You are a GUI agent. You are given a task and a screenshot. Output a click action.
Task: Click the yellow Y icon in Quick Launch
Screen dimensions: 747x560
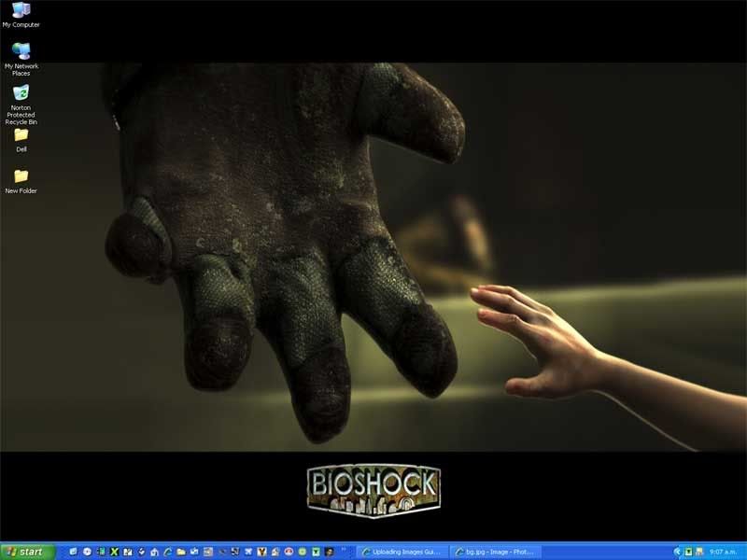(263, 552)
